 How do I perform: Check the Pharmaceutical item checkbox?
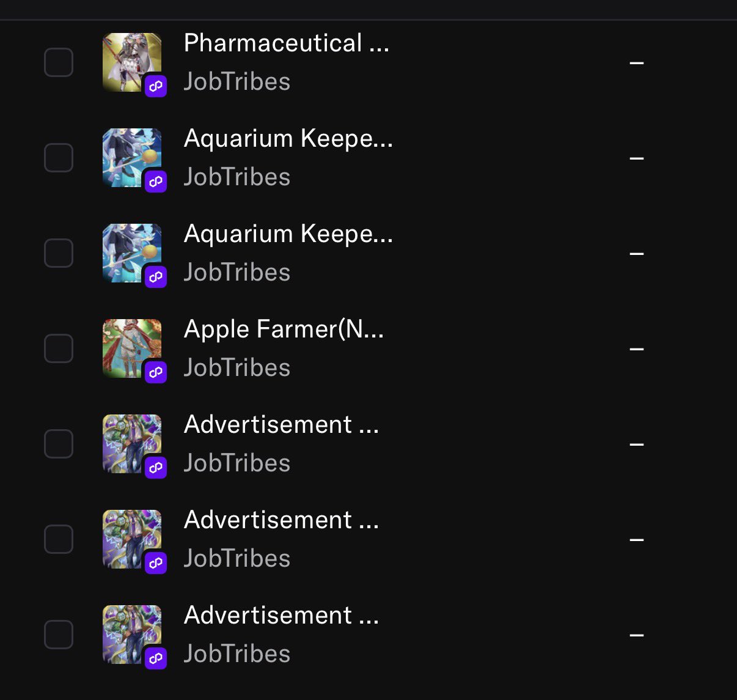[59, 62]
